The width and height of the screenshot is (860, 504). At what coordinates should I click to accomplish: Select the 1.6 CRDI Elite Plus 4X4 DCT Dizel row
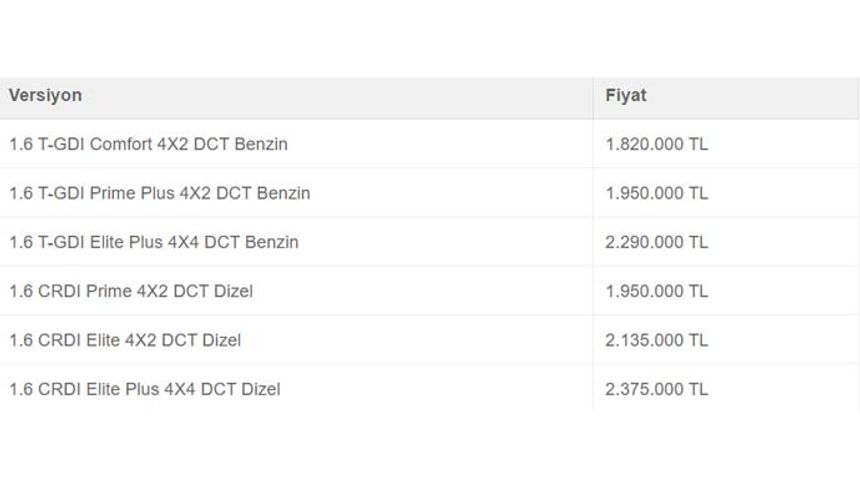point(429,389)
